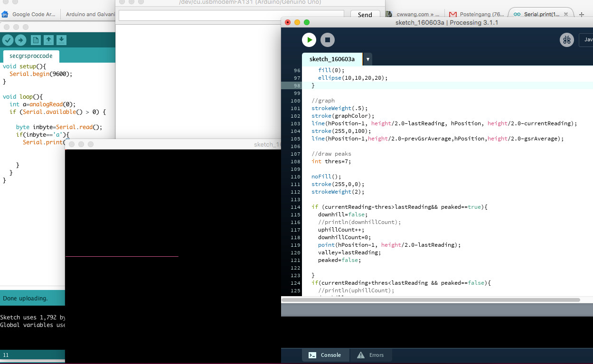Click the Arduino infinity icon on the Serial.print tab

coord(517,14)
